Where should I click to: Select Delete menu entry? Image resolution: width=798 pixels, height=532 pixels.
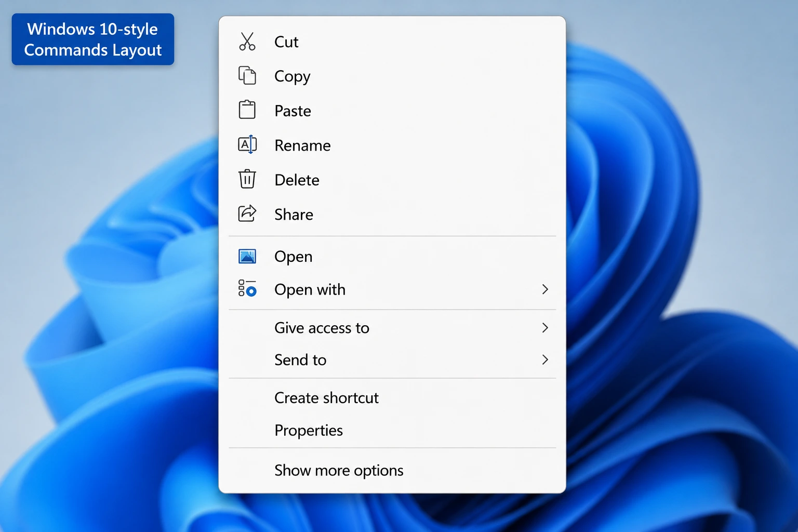(x=392, y=180)
